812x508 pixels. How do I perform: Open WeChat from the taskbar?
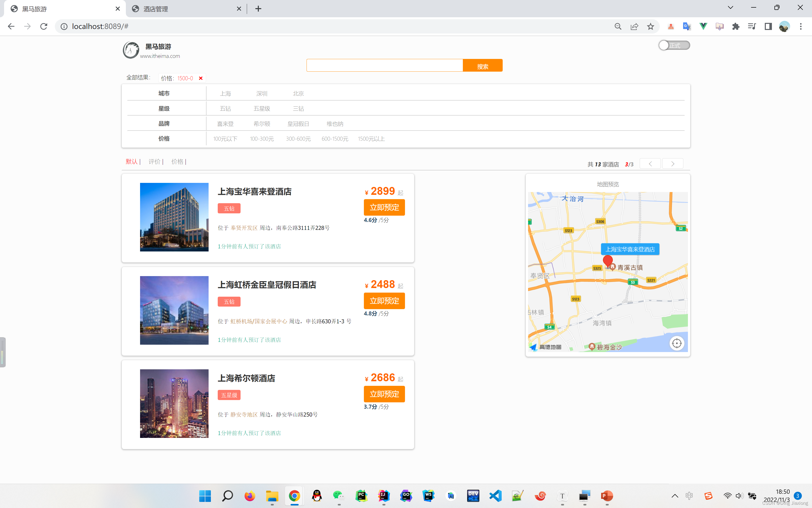click(339, 496)
